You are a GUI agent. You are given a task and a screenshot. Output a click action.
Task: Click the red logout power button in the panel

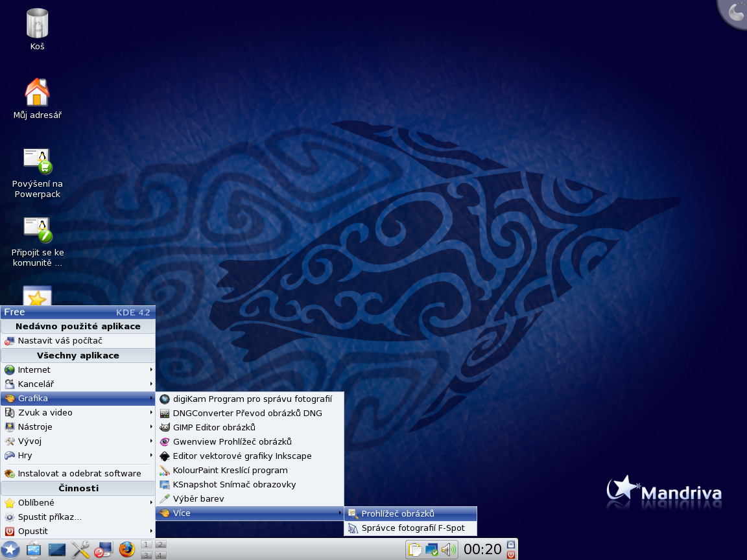[511, 554]
